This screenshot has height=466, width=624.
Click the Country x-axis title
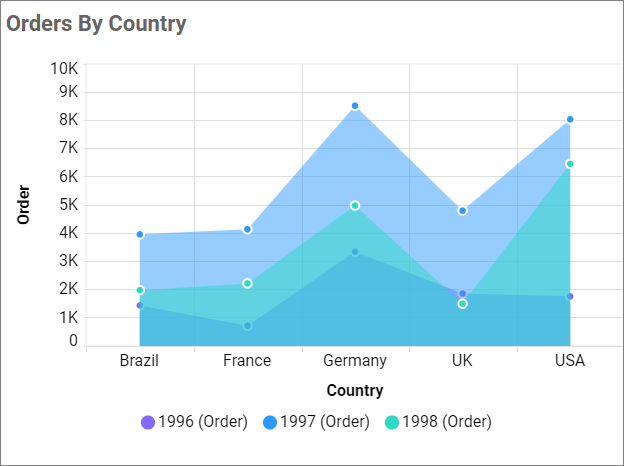[x=355, y=391]
